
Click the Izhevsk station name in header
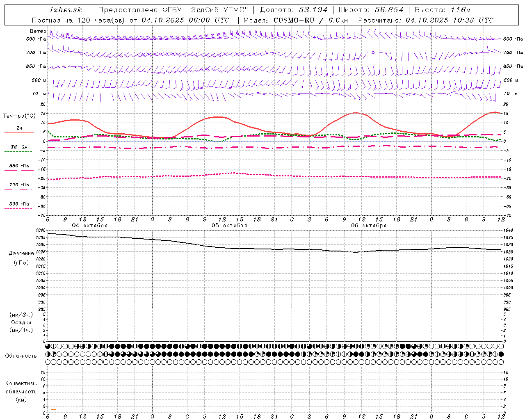point(66,10)
